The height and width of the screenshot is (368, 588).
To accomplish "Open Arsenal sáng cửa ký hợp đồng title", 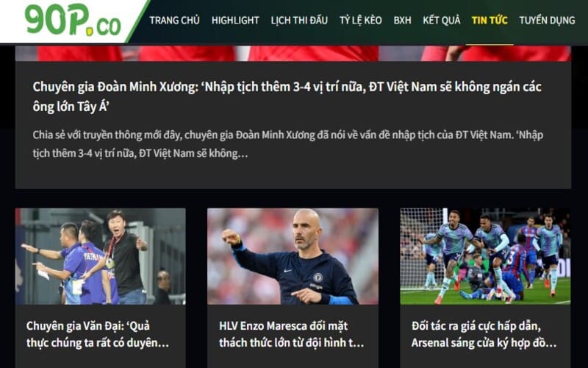I will 484,334.
